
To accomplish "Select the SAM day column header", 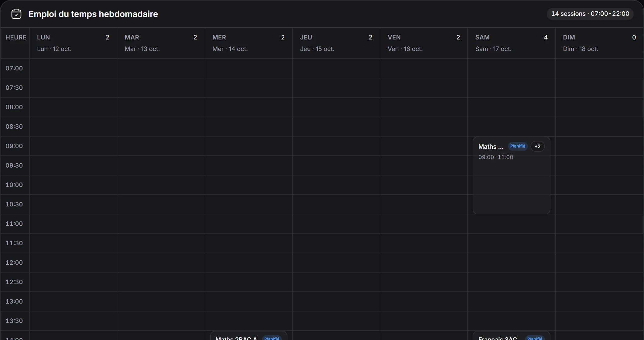I will 512,43.
